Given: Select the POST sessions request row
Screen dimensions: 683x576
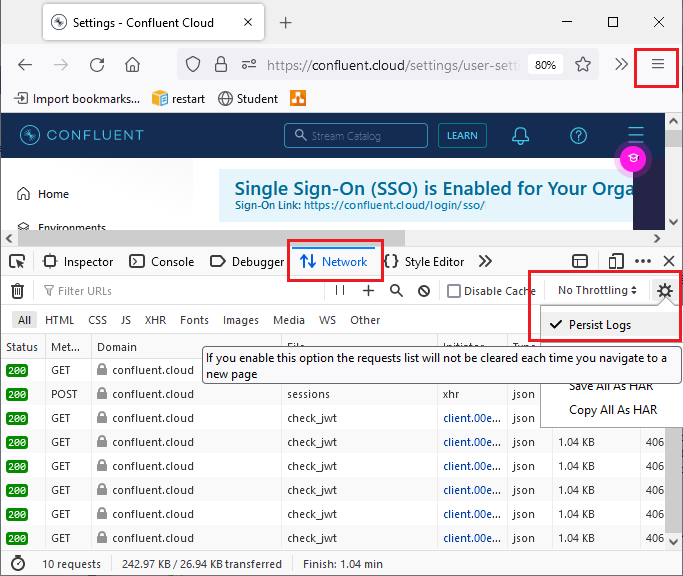Looking at the screenshot, I should [271, 394].
